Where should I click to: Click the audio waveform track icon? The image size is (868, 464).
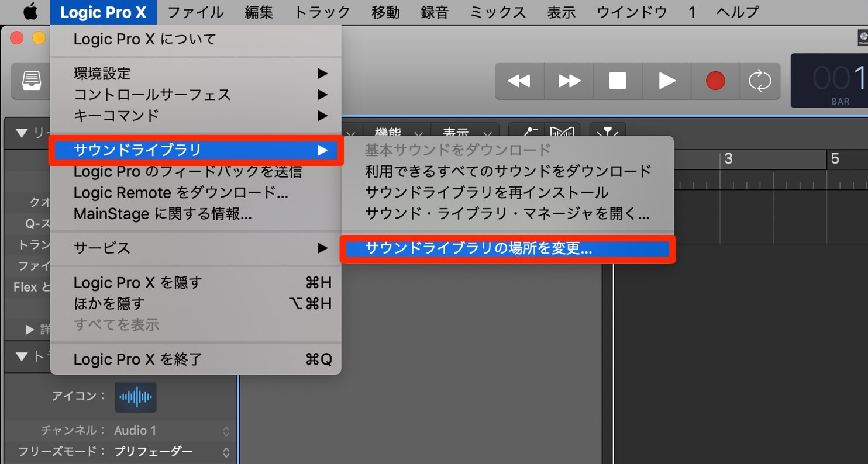point(136,397)
